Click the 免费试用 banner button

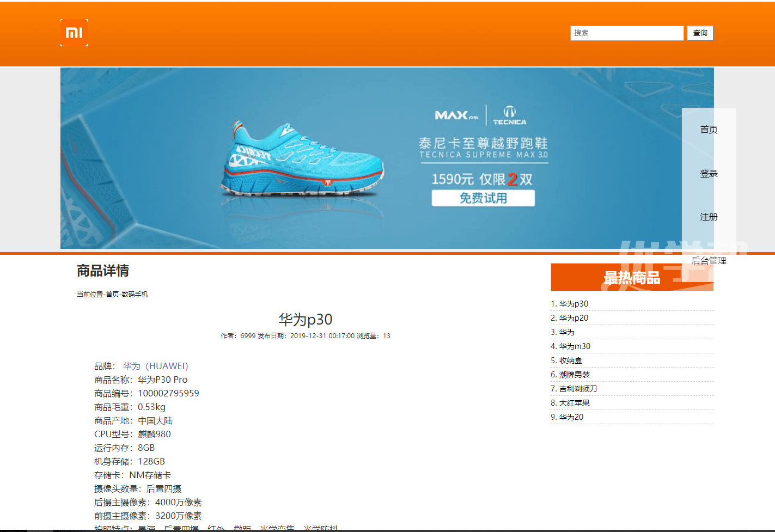pos(483,198)
